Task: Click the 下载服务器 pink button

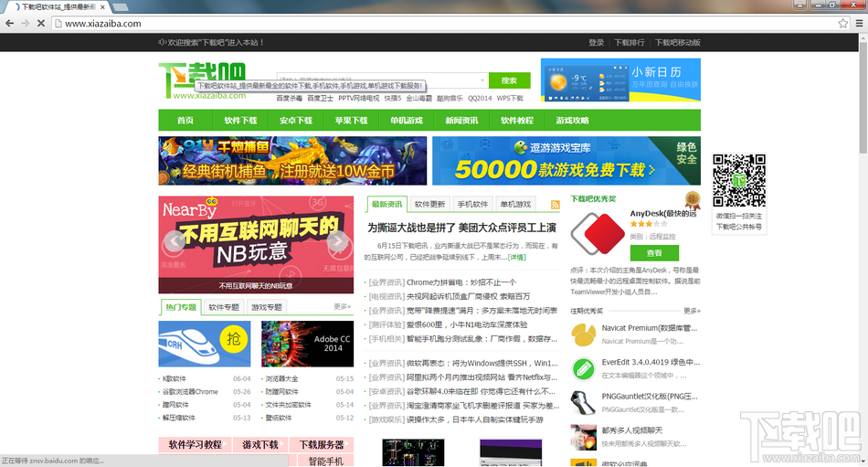Action: pyautogui.click(x=322, y=444)
